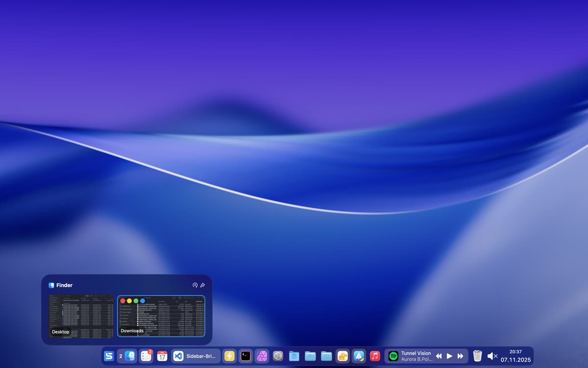Open Reminders with the 2 badge
The height and width of the screenshot is (368, 588).
[x=146, y=356]
